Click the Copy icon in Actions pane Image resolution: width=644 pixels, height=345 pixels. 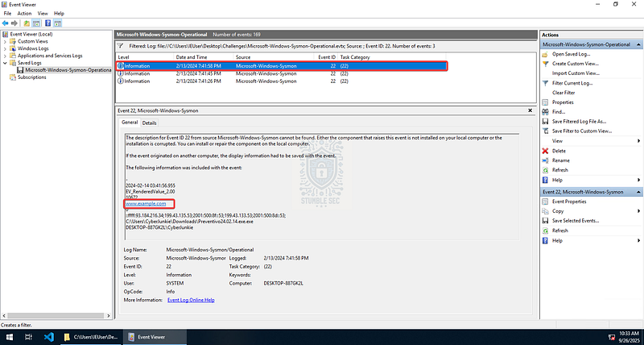tap(545, 211)
